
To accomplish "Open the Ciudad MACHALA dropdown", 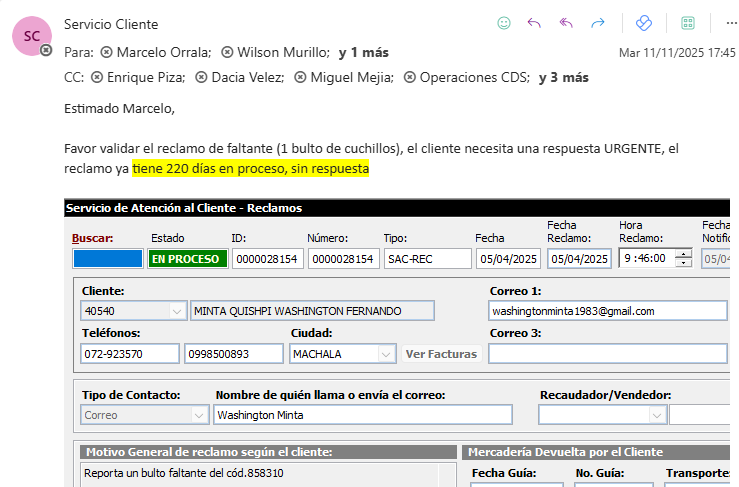I will [386, 354].
